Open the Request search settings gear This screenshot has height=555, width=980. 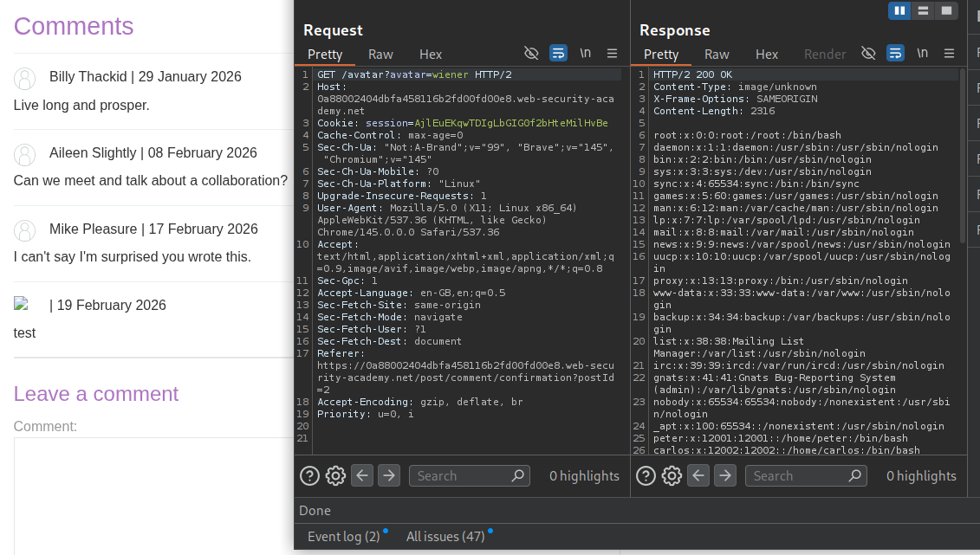pyautogui.click(x=335, y=475)
